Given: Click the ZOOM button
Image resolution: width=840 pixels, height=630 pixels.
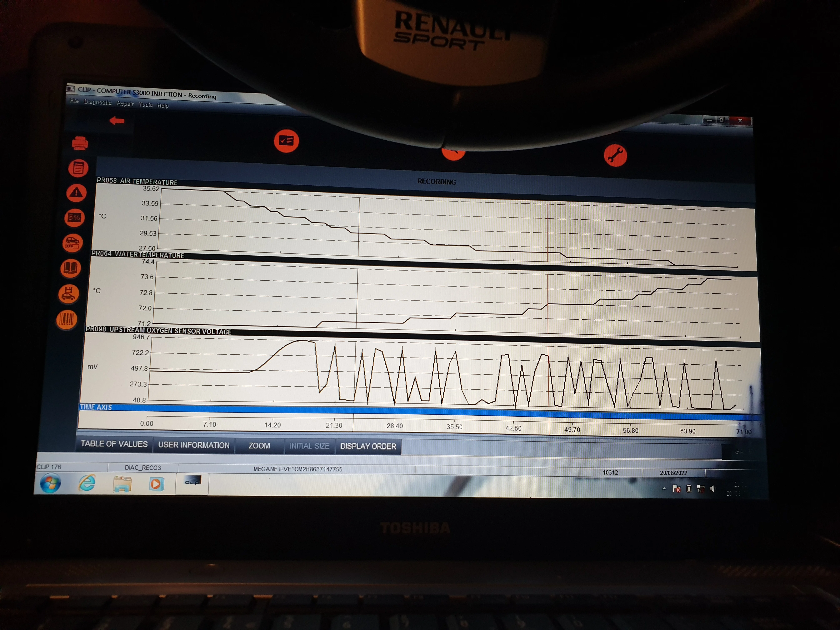Looking at the screenshot, I should click(259, 446).
